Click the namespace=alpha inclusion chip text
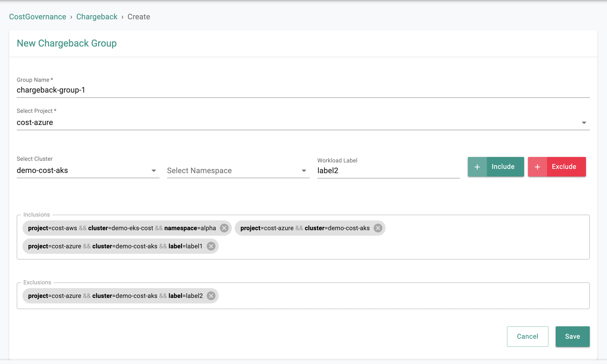This screenshot has height=364, width=607. click(122, 228)
